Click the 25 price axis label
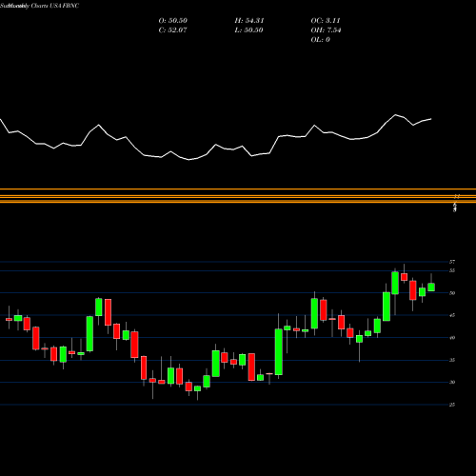The width and height of the screenshot is (476, 476). tap(452, 405)
